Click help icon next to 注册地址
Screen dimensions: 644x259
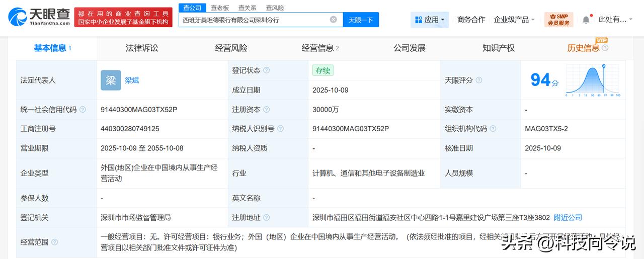[x=267, y=218]
